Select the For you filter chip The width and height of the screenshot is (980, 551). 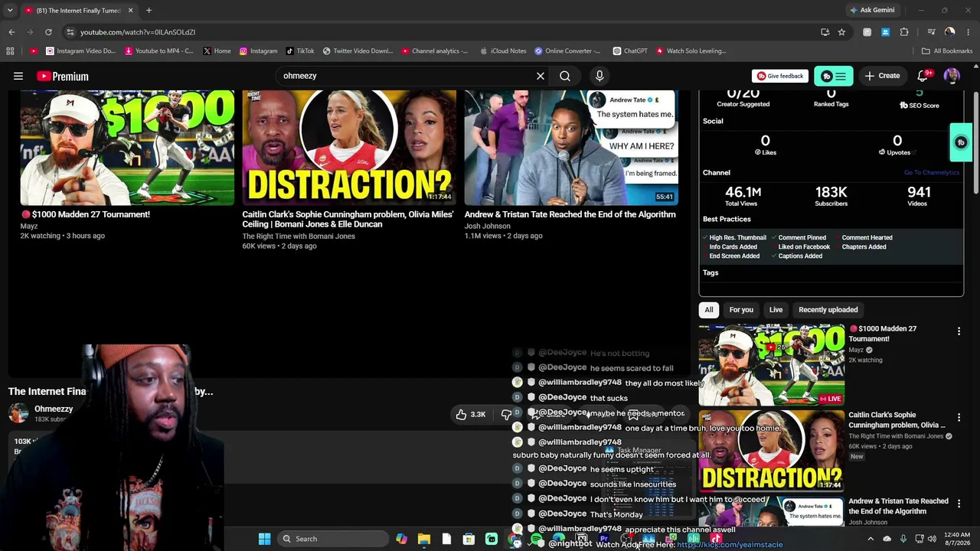[x=741, y=310]
